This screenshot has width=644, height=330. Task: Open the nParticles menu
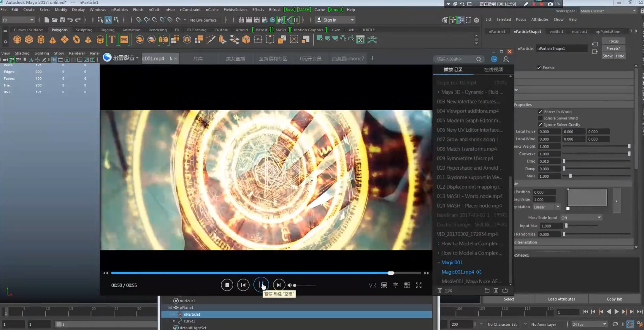tap(120, 10)
